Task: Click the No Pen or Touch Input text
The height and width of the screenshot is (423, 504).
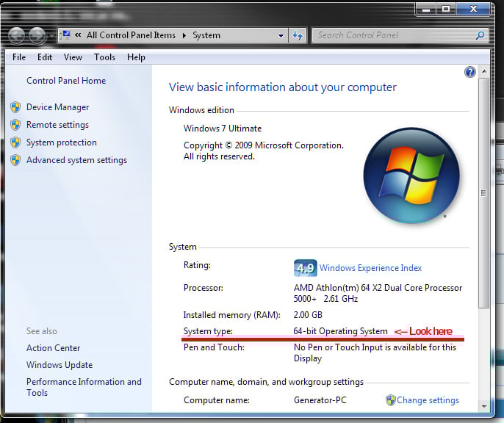Action: click(x=375, y=352)
